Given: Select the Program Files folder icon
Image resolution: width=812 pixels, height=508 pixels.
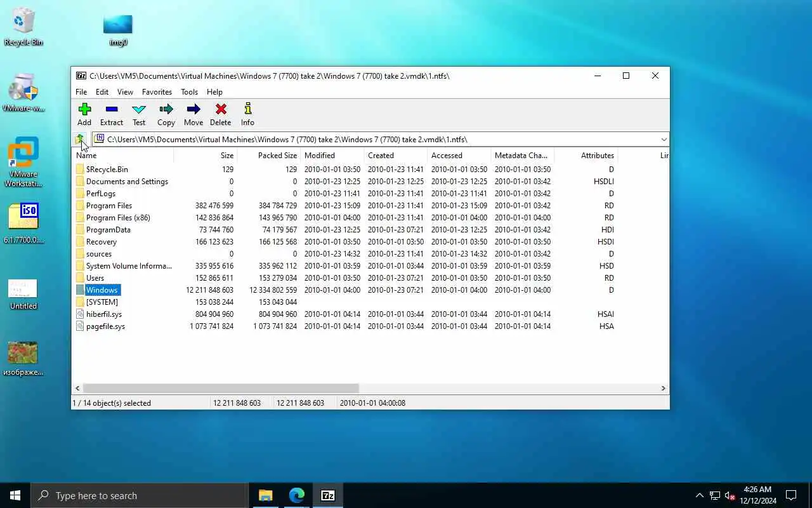Looking at the screenshot, I should (80, 206).
